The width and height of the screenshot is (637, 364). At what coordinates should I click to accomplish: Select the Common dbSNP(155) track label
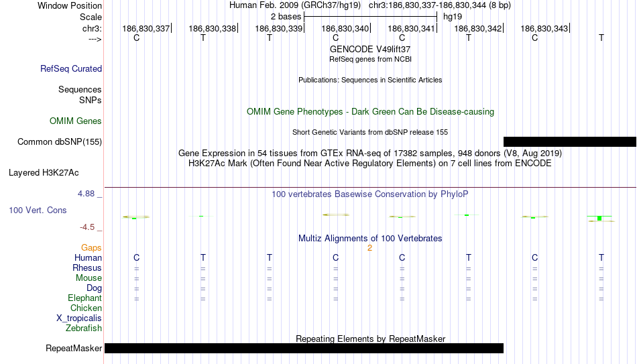coord(60,142)
